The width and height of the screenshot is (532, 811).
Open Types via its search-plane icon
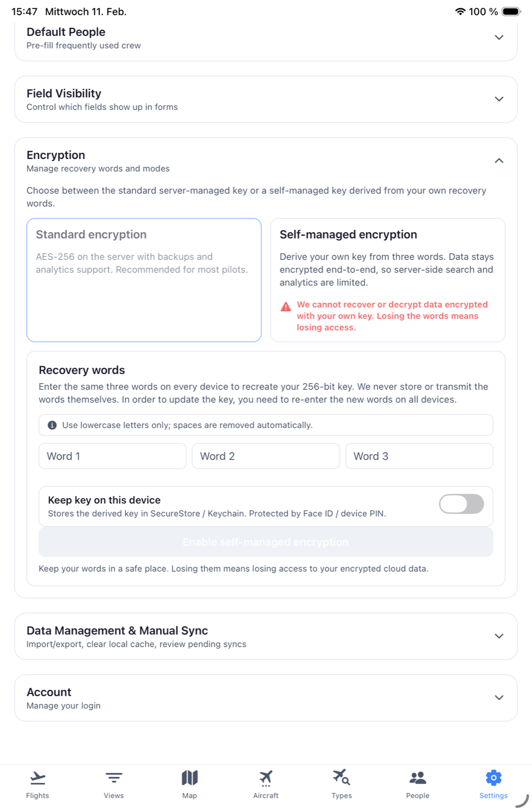(341, 777)
